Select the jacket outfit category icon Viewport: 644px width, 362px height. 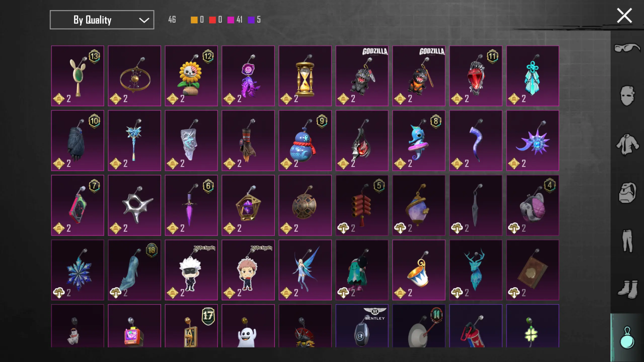point(627,144)
